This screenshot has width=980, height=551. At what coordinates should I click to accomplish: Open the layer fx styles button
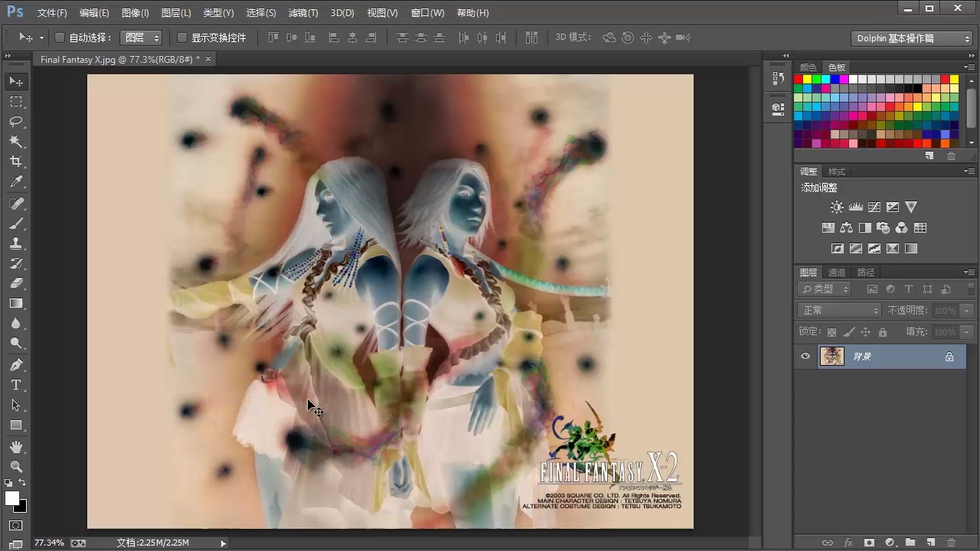click(x=848, y=543)
